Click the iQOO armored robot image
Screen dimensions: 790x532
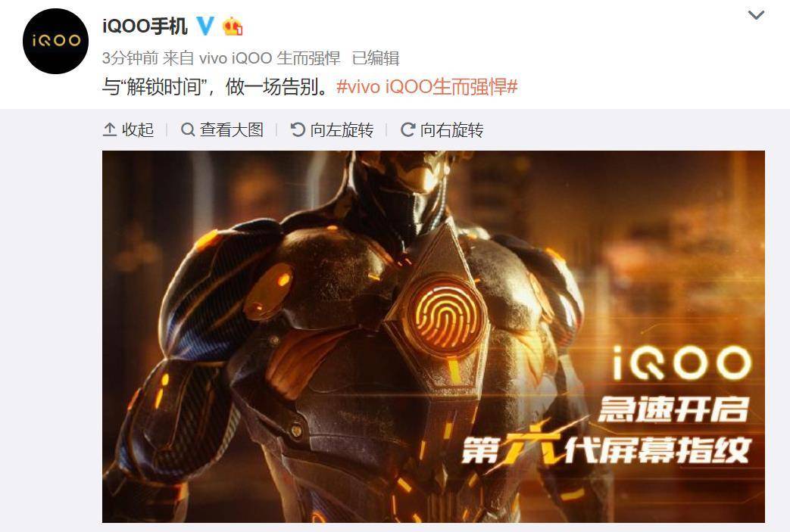[x=433, y=336]
